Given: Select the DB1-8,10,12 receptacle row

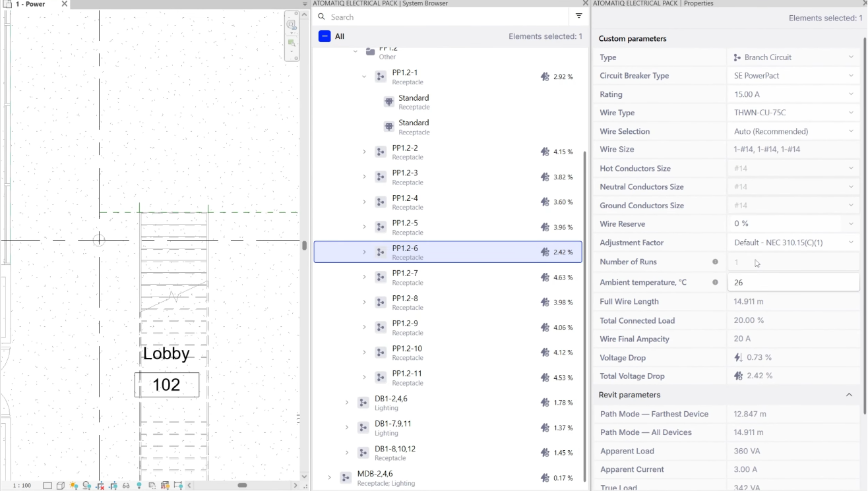Looking at the screenshot, I should [x=448, y=452].
